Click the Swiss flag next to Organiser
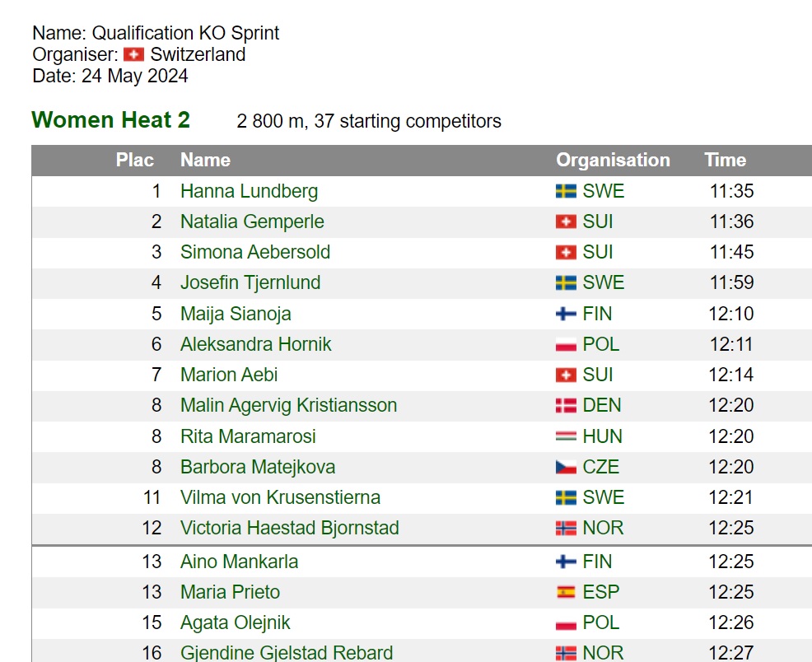Screen dimensions: 812x662 pyautogui.click(x=133, y=54)
